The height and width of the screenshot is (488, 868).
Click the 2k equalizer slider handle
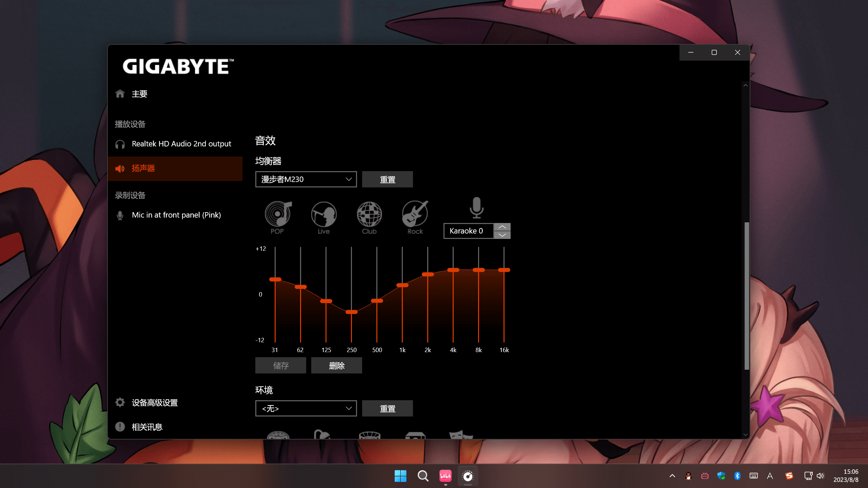(428, 274)
